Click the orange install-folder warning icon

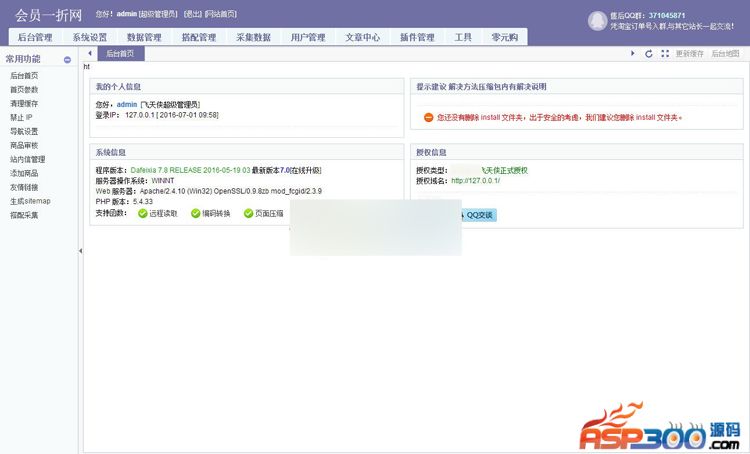coord(428,117)
